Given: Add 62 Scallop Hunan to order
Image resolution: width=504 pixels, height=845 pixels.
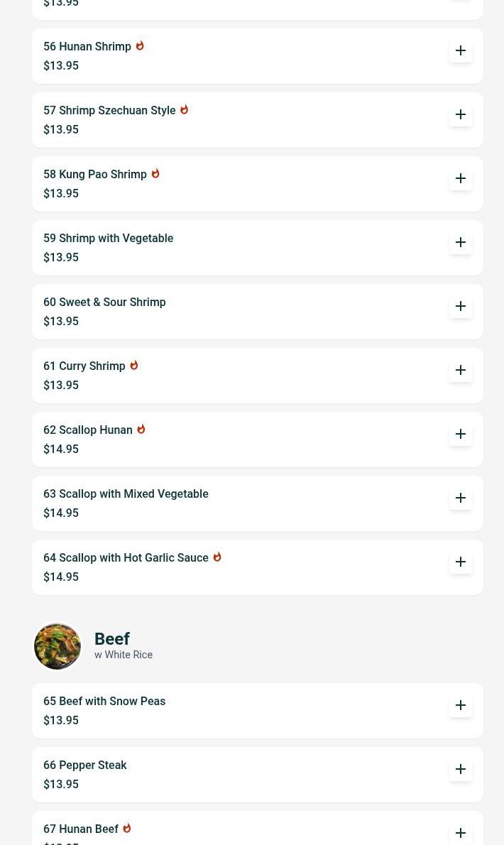Looking at the screenshot, I should coord(461,434).
